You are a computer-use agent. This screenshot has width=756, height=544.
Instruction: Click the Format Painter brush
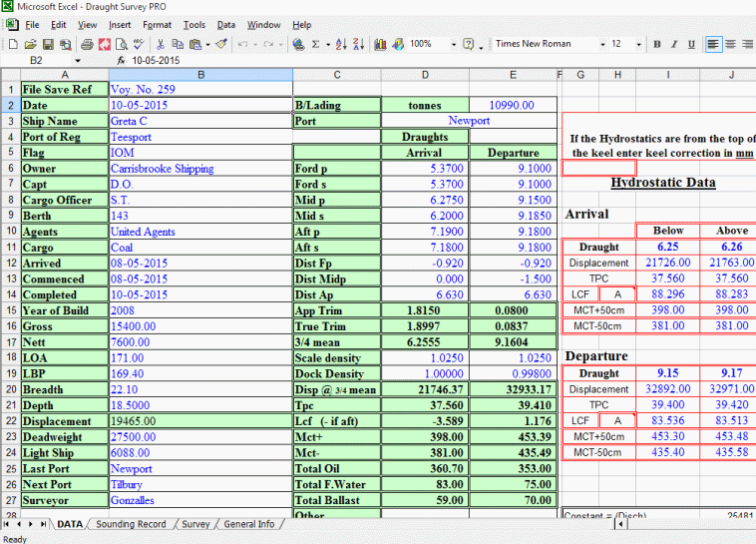point(220,45)
